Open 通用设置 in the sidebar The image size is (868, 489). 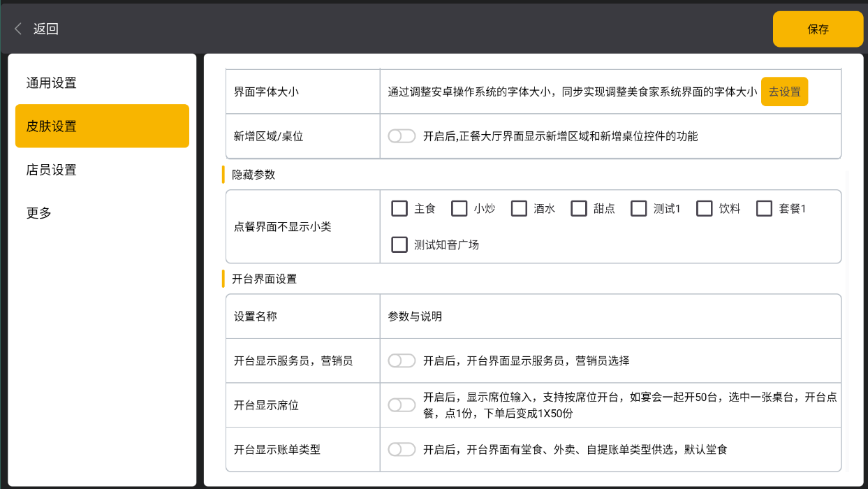(x=52, y=83)
